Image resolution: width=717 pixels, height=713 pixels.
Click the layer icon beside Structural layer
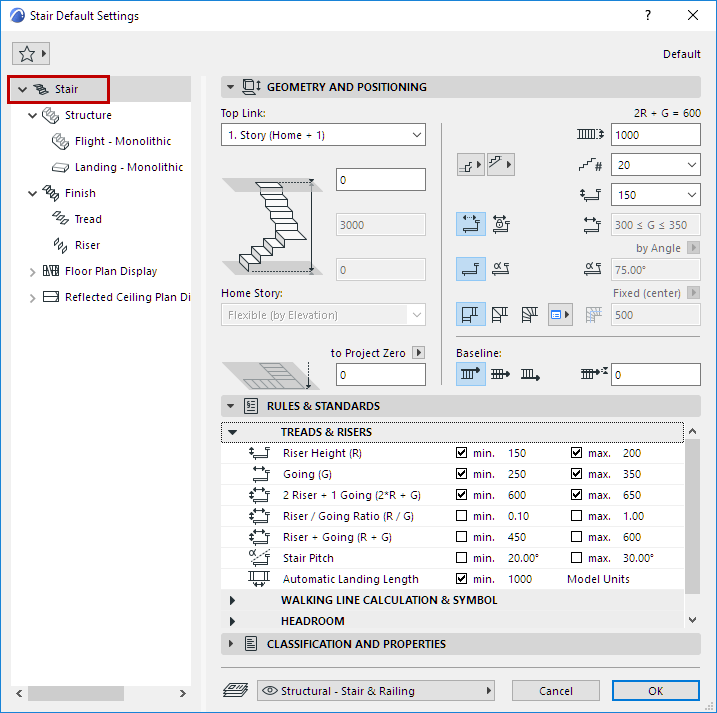235,690
